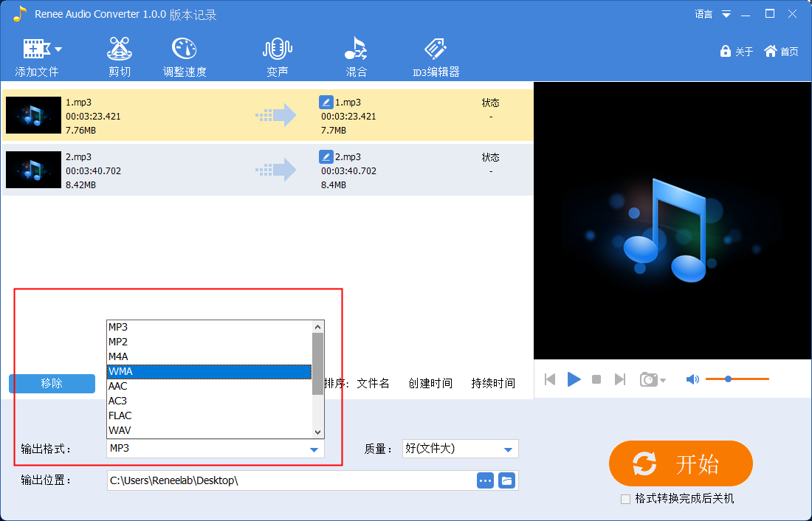Open the 剪切 cut tool
The width and height of the screenshot is (812, 521).
coord(119,57)
